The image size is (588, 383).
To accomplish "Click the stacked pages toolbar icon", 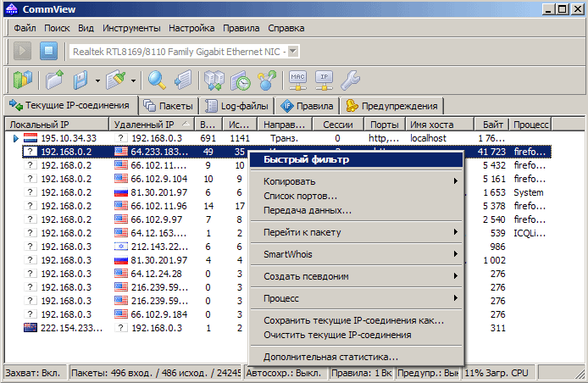I will tap(183, 80).
